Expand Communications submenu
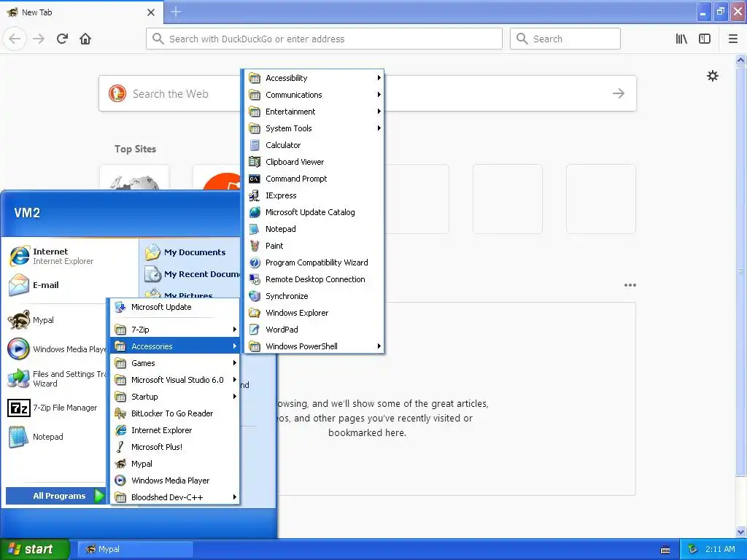 point(314,95)
